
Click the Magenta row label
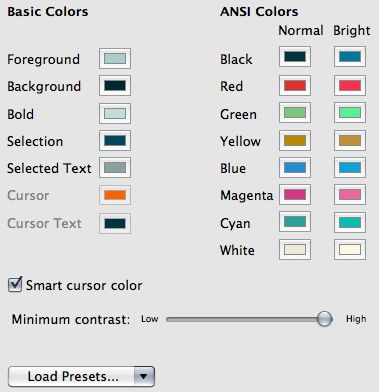(x=246, y=196)
